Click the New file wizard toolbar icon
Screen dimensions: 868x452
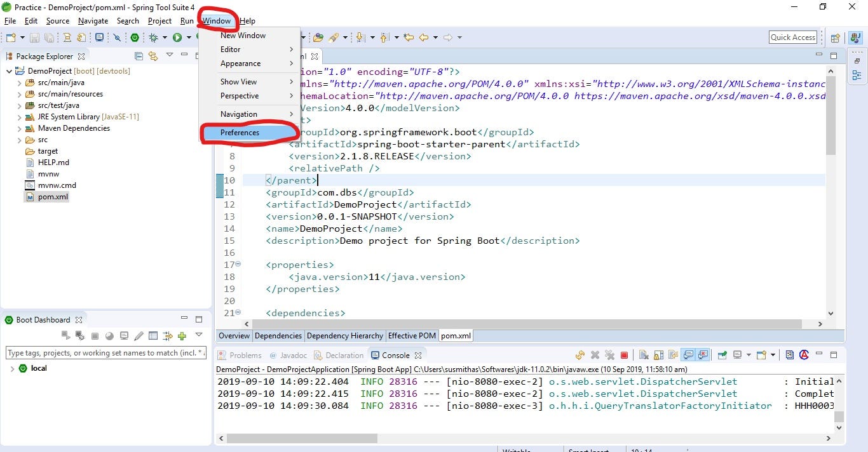click(x=11, y=37)
